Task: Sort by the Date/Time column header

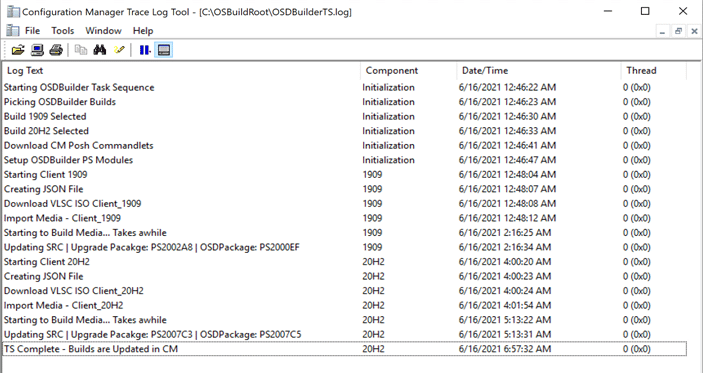Action: (538, 70)
